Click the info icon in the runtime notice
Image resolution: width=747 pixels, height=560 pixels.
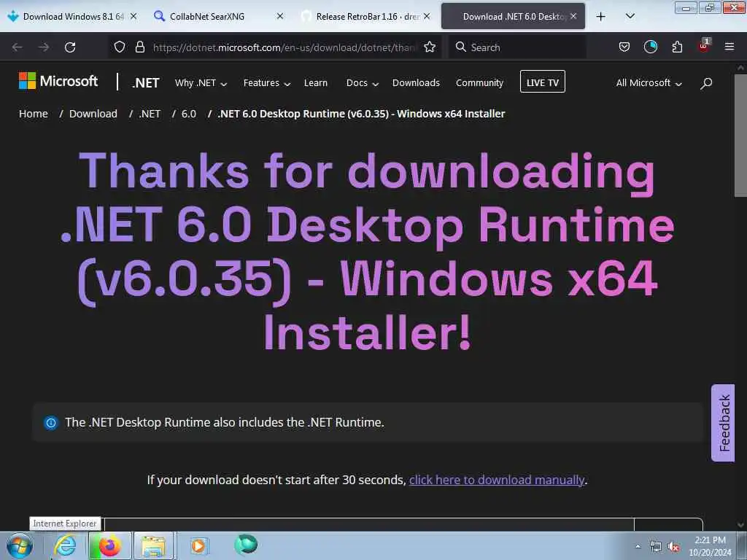(x=50, y=422)
